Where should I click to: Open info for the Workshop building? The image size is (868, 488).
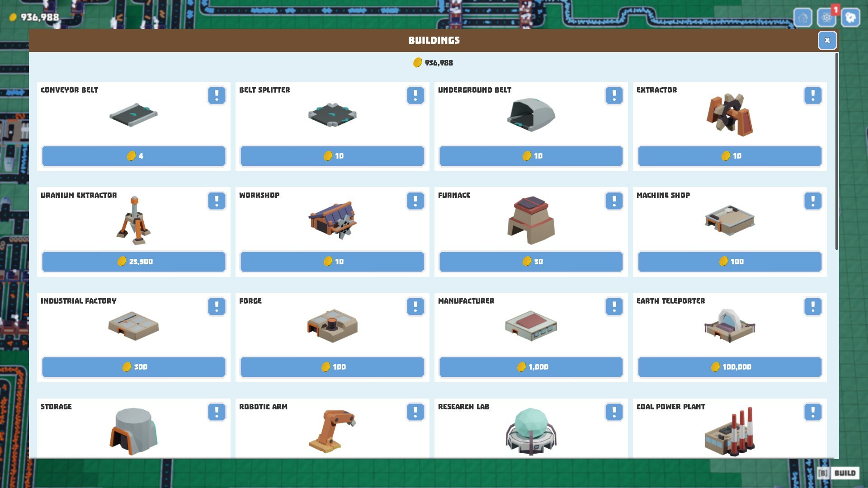click(415, 201)
